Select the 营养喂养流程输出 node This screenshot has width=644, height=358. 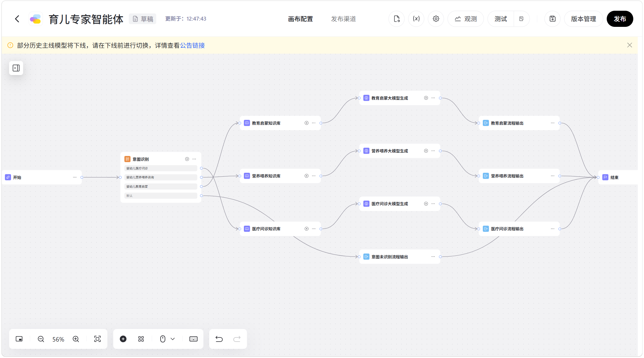519,176
